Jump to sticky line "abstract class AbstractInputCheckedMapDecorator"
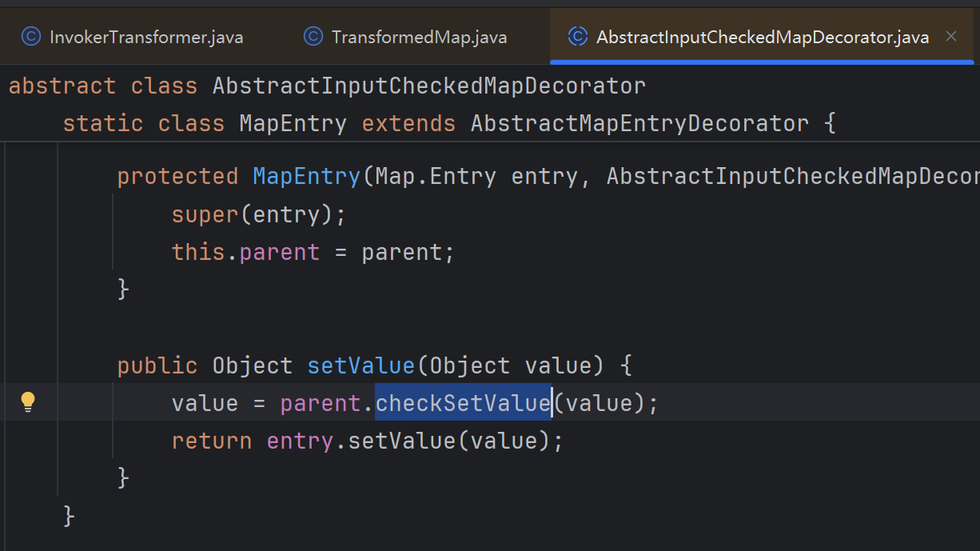 (x=326, y=86)
